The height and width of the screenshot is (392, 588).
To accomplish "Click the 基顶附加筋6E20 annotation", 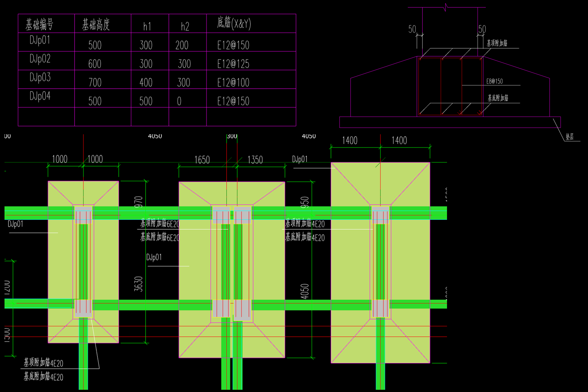I will coord(160,223).
